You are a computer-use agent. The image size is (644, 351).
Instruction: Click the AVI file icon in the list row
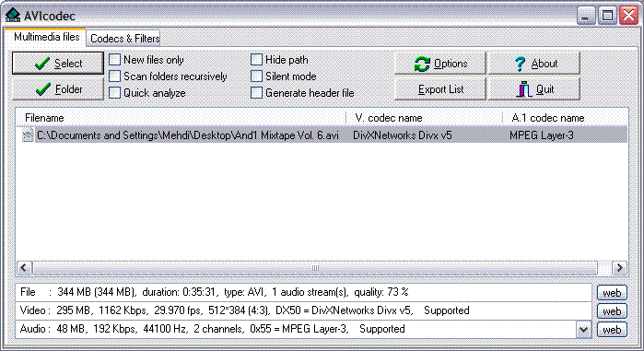[x=27, y=135]
